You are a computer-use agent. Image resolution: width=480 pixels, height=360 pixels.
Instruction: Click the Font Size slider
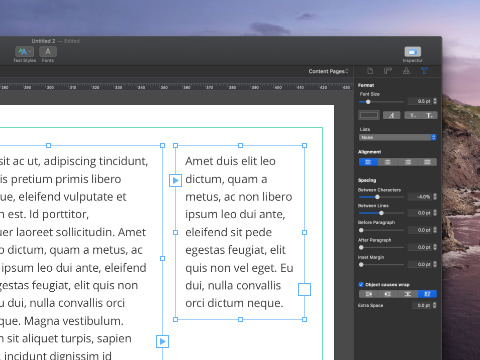381,102
